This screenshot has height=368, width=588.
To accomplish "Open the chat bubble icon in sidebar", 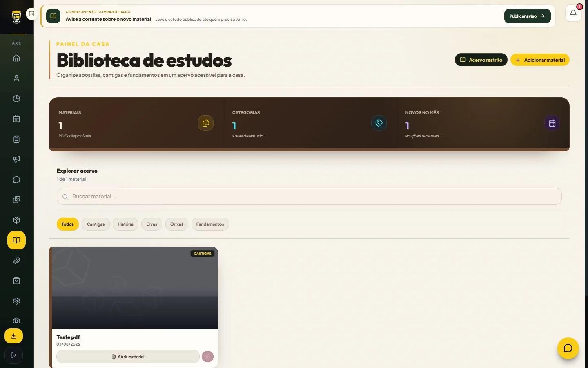I will [x=16, y=180].
